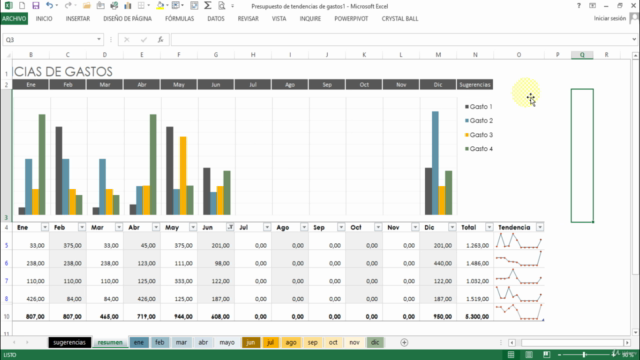Click the new blank workbook icon

click(22, 6)
